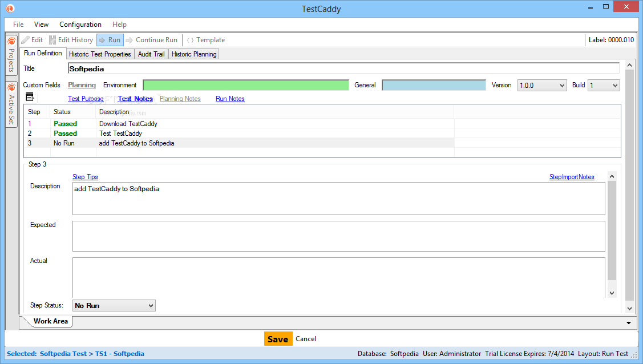Switch to the Historic Planning tab
The image size is (643, 364).
coord(194,54)
